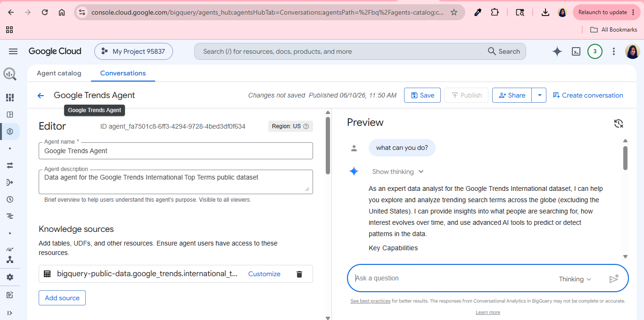Open the apps grid in bookmarks bar
This screenshot has width=644, height=320.
(9, 30)
